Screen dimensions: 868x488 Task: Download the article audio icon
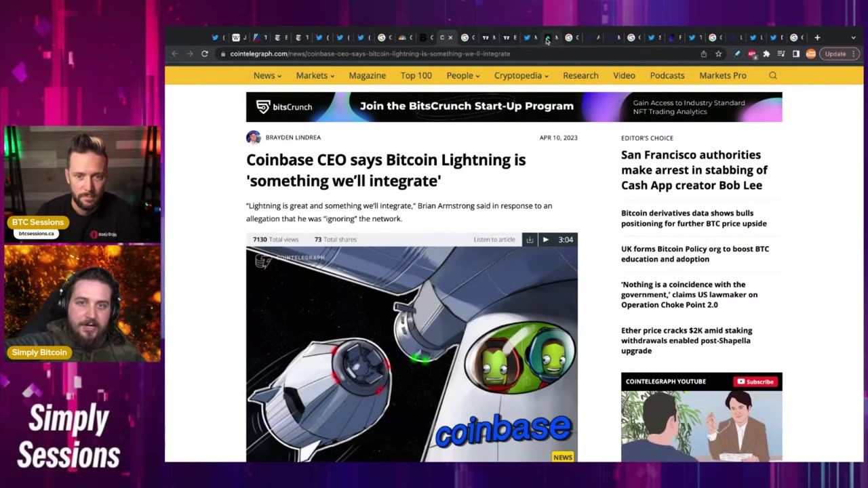pyautogui.click(x=530, y=239)
